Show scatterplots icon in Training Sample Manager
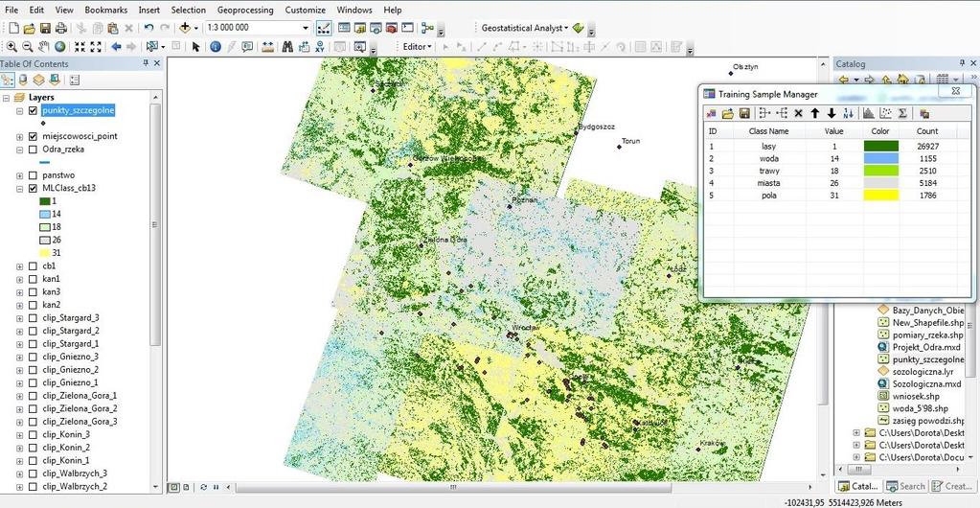980x508 pixels. pos(885,113)
